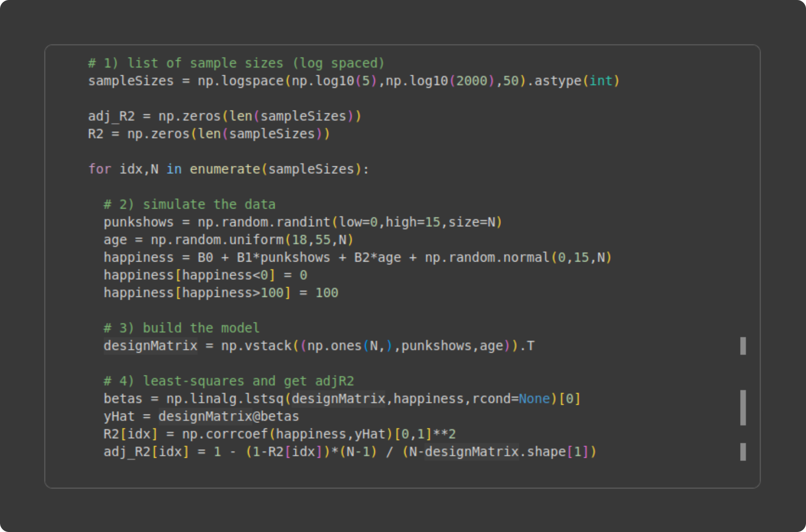This screenshot has height=532, width=806.
Task: Click adj_R2 in its np.zeros assignment
Action: coord(111,116)
